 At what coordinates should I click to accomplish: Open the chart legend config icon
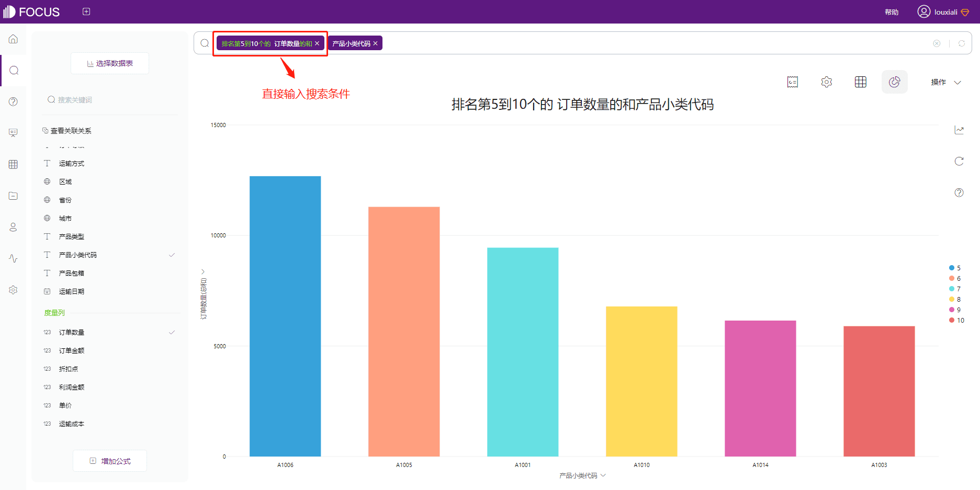[793, 82]
